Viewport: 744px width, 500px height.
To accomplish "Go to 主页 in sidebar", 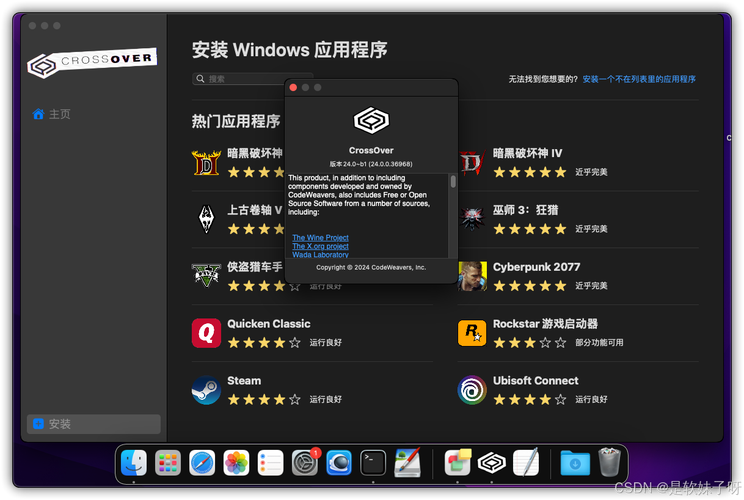I will click(x=59, y=114).
